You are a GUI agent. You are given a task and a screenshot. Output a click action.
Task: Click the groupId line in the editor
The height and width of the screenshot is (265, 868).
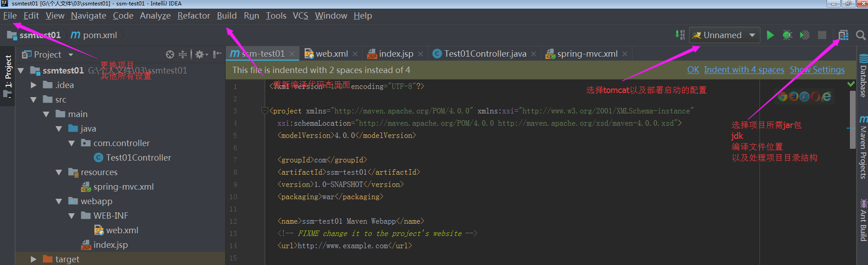322,160
